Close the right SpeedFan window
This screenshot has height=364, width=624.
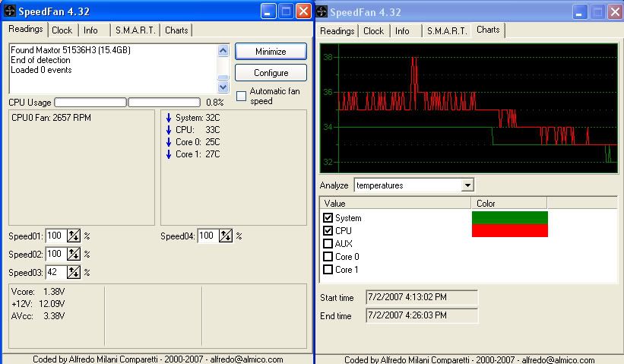point(615,12)
